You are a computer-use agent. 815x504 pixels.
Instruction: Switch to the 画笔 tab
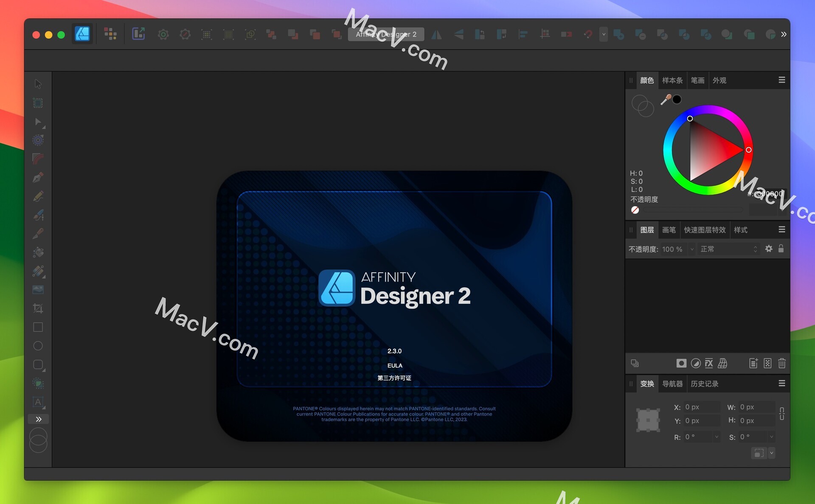[x=669, y=230]
